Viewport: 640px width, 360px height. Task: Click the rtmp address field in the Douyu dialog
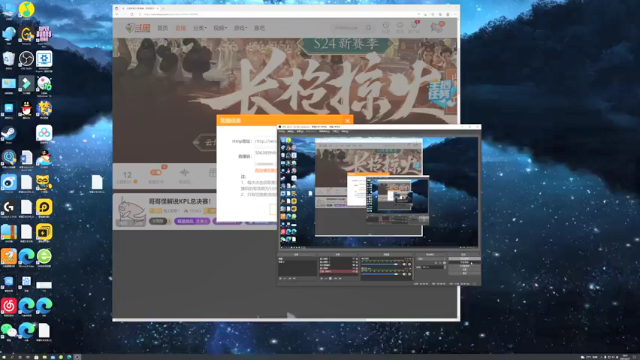pyautogui.click(x=266, y=141)
